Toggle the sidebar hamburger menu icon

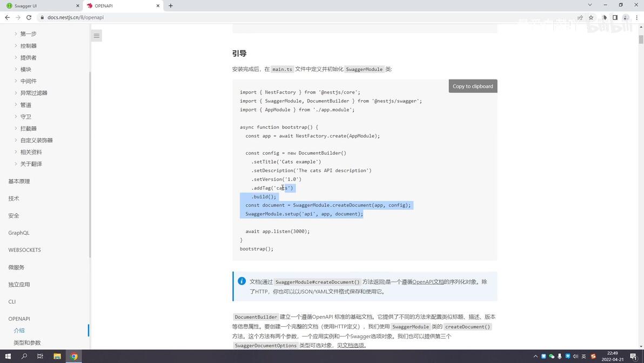coord(97,36)
